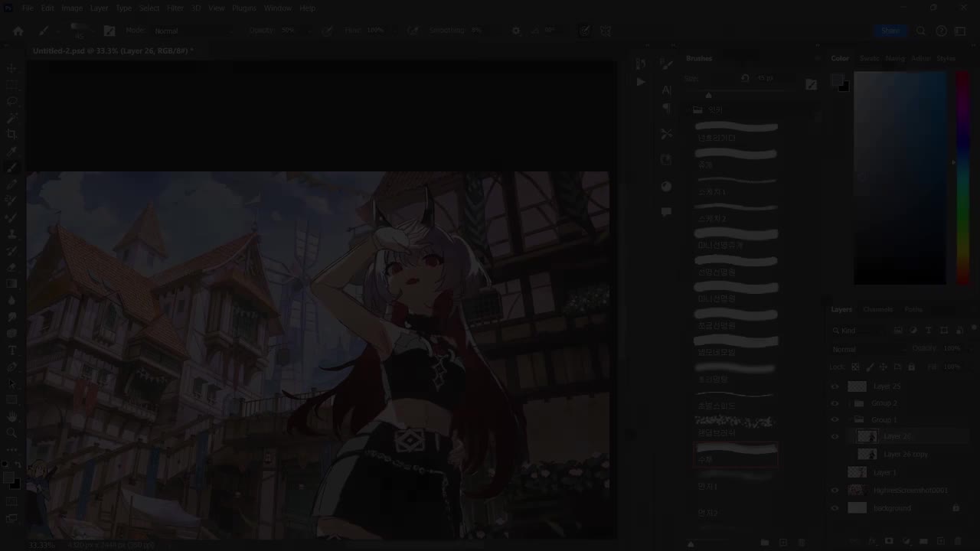980x551 pixels.
Task: Switch to the Swatches tab
Action: coord(870,59)
